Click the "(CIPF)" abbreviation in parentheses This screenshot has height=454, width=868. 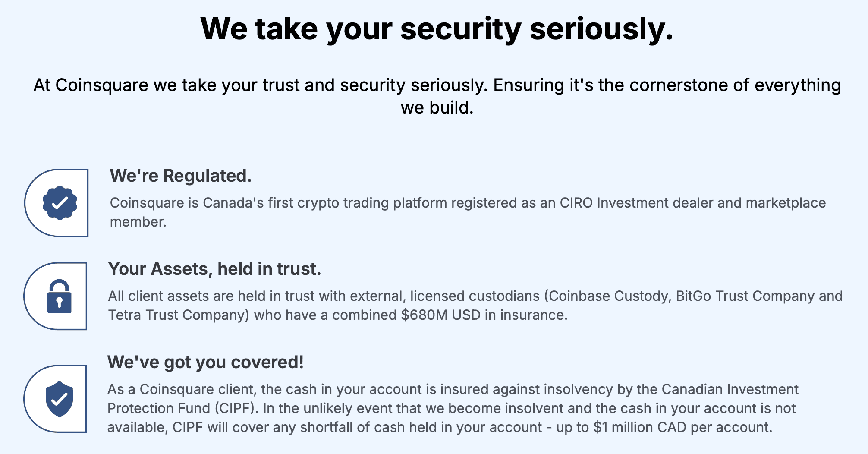[236, 408]
